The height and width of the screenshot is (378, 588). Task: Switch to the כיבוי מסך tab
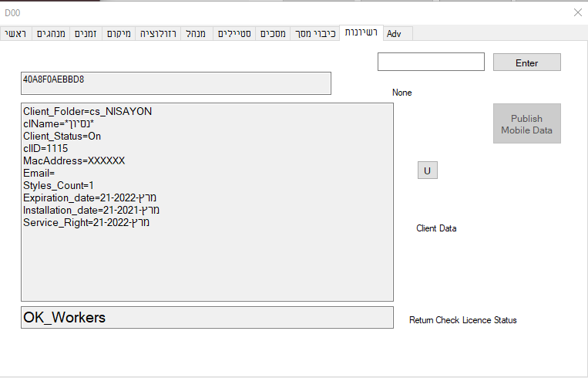click(316, 34)
